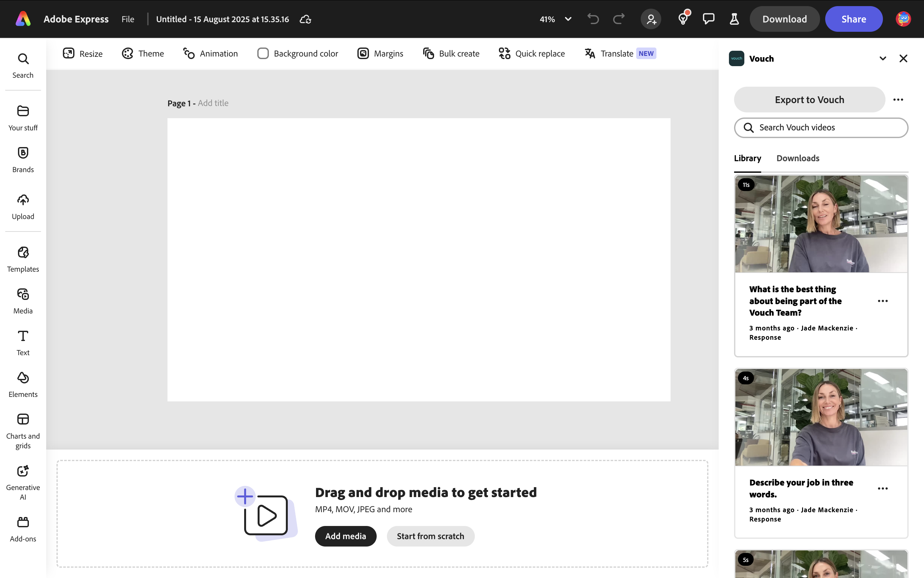
Task: Open the Elements panel
Action: point(23,385)
